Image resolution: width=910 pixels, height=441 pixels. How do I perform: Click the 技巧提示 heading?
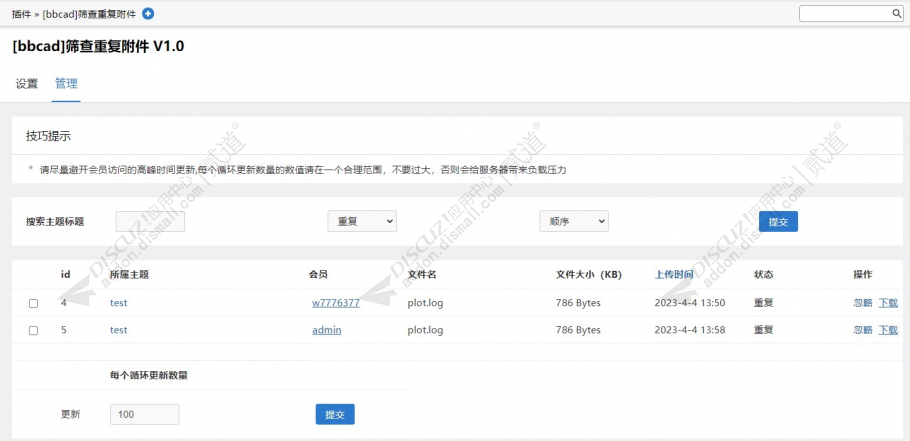pyautogui.click(x=48, y=136)
